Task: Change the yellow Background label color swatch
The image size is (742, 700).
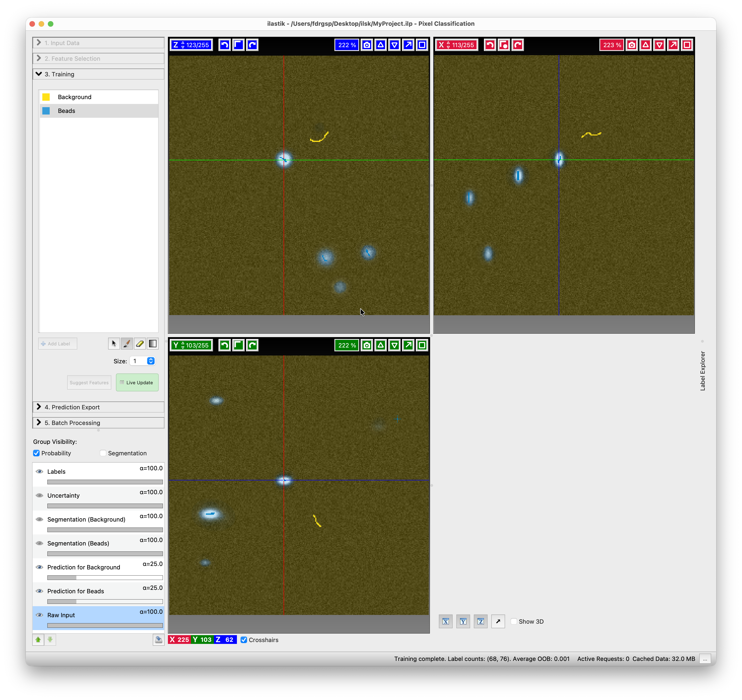Action: click(46, 97)
